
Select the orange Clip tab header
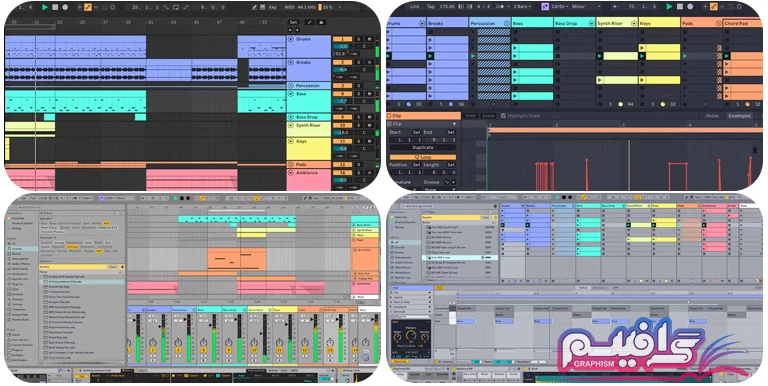click(424, 116)
